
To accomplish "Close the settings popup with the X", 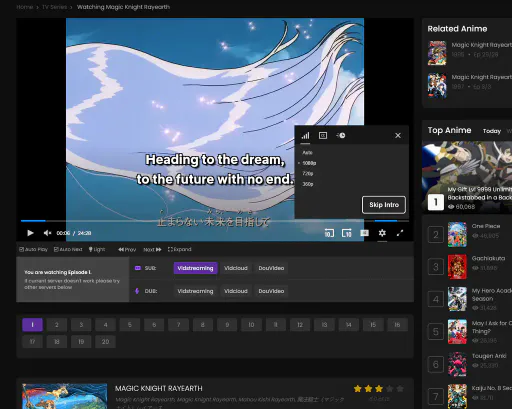I will point(398,135).
